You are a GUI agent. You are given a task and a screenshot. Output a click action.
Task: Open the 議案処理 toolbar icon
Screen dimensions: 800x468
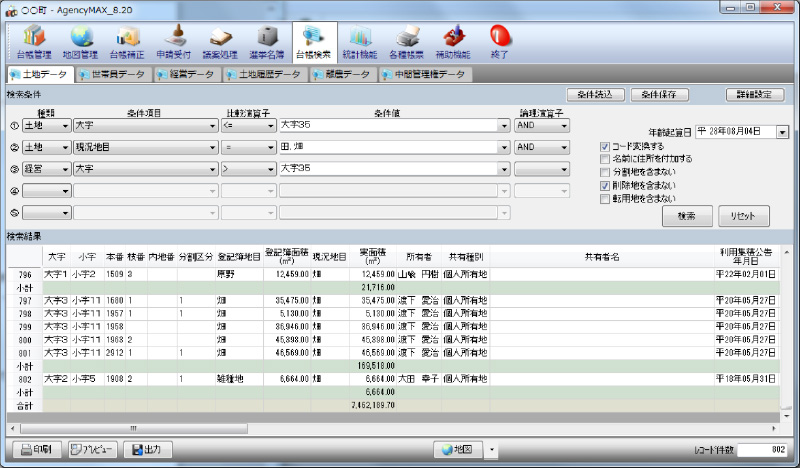[219, 41]
